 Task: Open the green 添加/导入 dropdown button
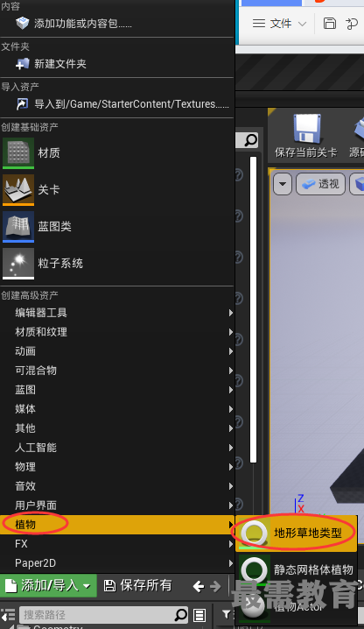pyautogui.click(x=48, y=586)
